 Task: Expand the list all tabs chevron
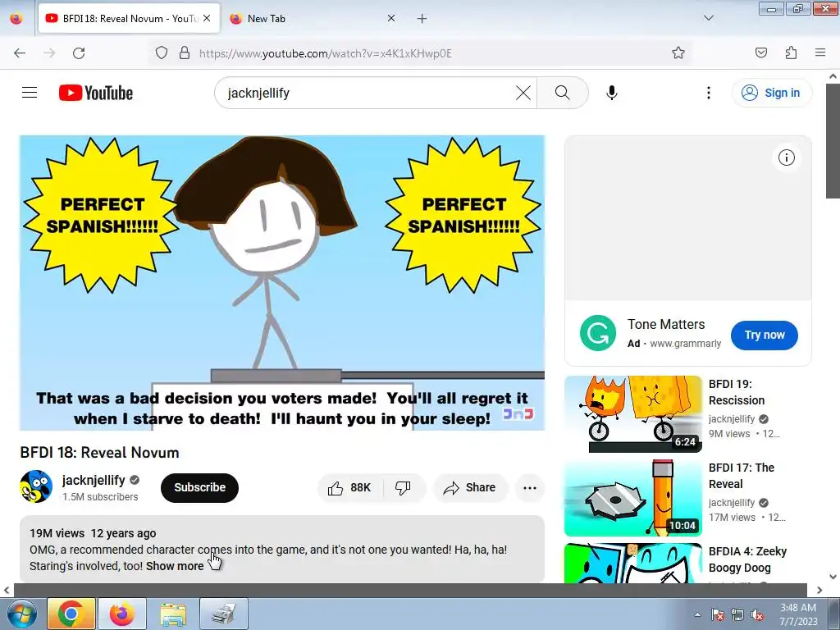pos(708,18)
